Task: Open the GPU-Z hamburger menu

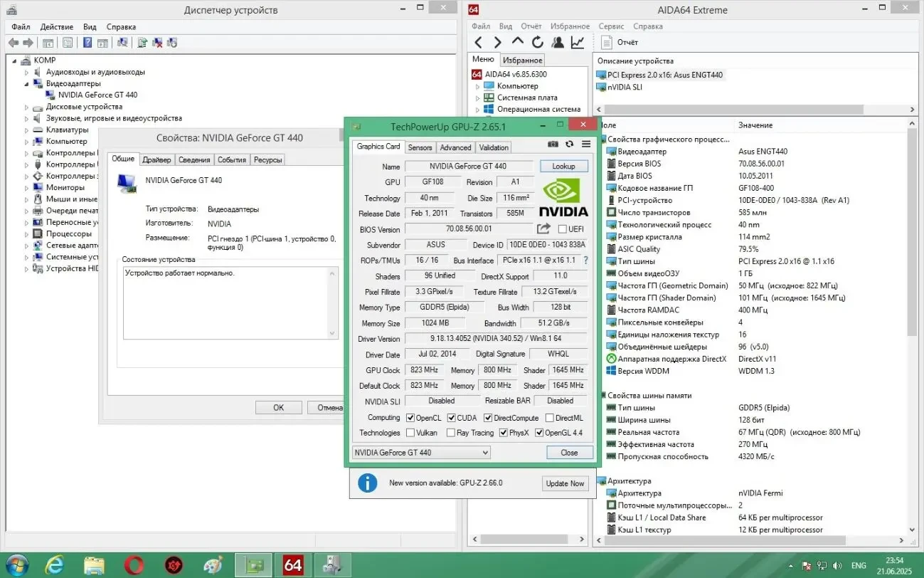Action: [586, 144]
